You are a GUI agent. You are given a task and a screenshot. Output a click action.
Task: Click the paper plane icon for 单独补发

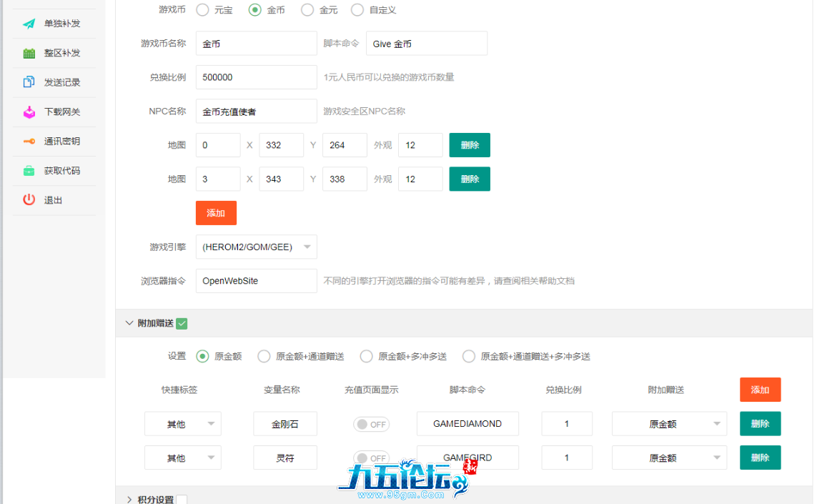(29, 24)
